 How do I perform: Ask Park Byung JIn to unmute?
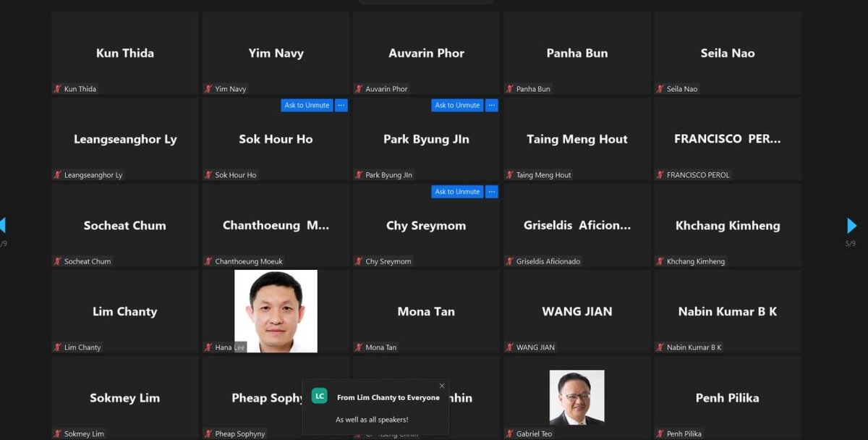[x=457, y=105]
